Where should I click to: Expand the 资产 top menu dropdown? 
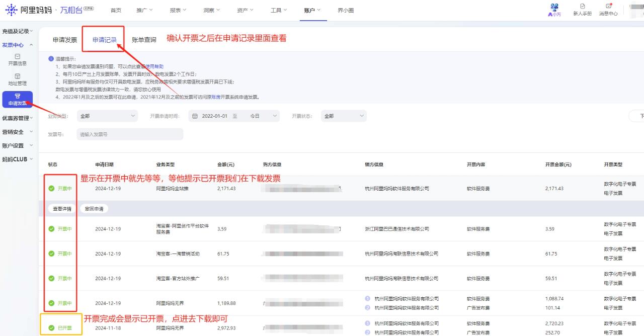245,10
